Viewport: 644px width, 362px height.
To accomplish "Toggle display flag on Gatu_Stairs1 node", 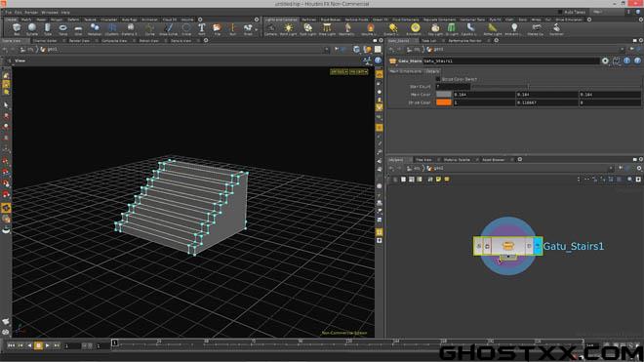I will (538, 246).
